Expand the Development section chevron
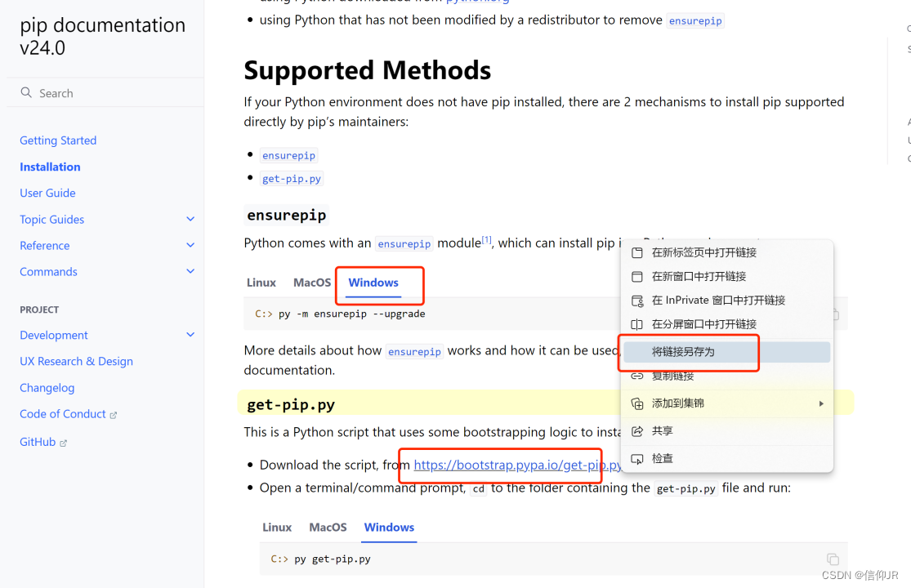Screen dimensions: 911x588 (190, 334)
